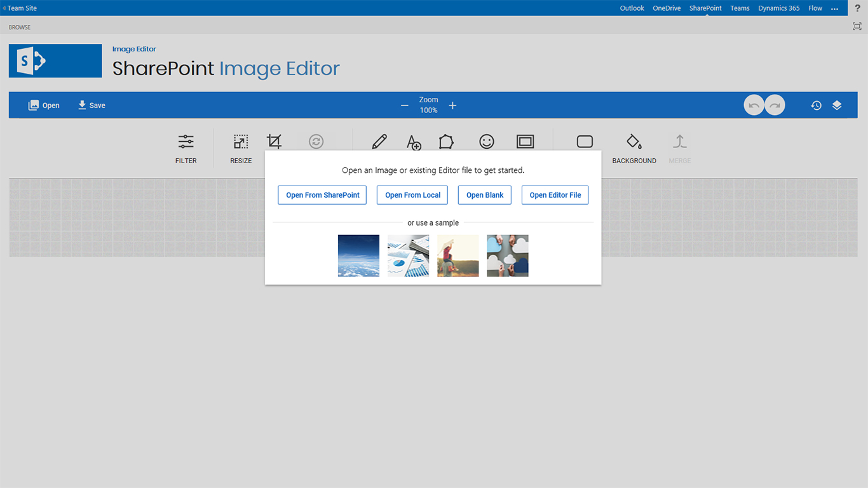Viewport: 868px width, 488px height.
Task: Zoom in with the plus icon
Action: click(x=452, y=105)
